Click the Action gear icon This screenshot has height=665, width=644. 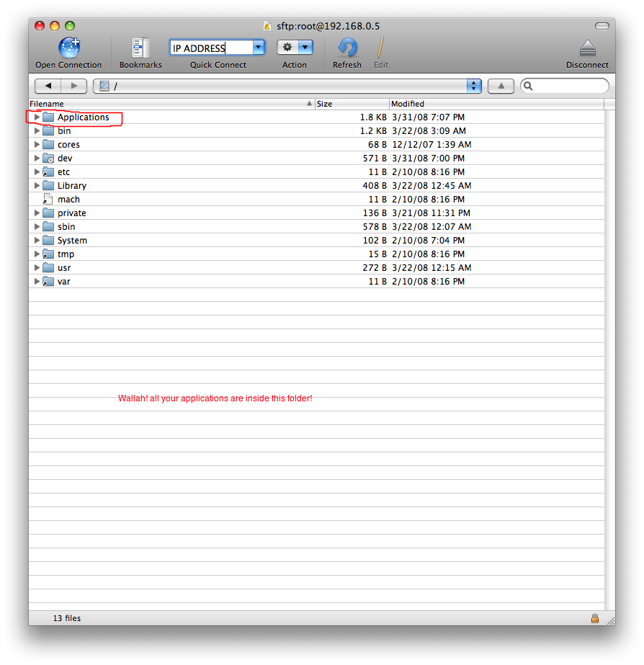[x=287, y=47]
